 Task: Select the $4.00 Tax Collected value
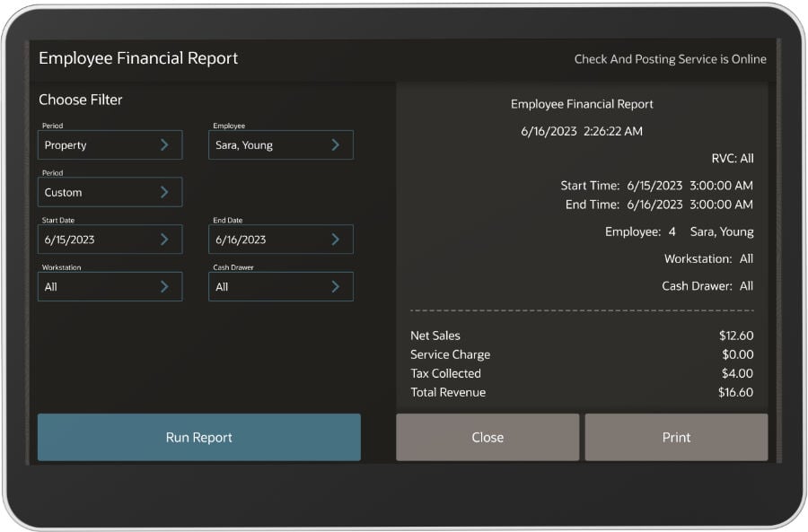(737, 373)
